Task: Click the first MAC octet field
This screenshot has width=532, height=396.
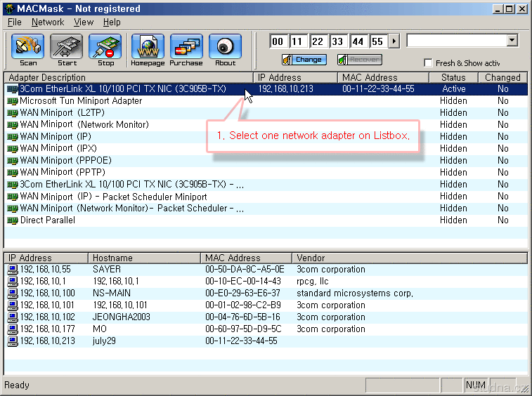Action: pos(278,41)
